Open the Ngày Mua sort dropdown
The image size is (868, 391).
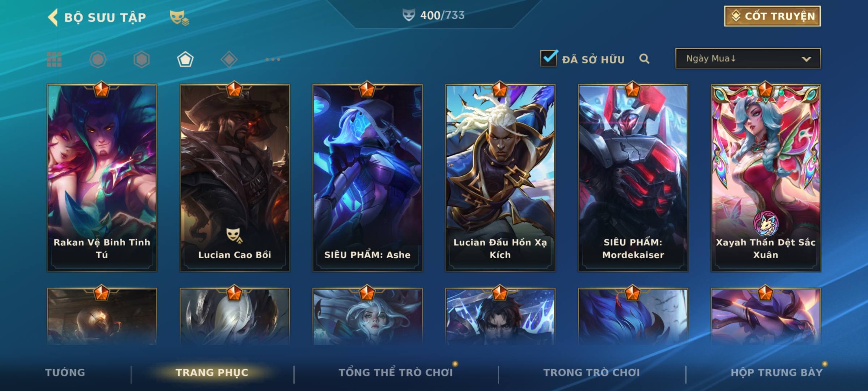point(748,58)
